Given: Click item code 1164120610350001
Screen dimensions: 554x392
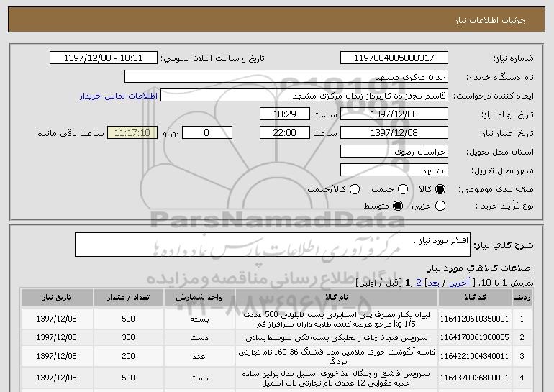Looking at the screenshot, I should pos(474,319).
